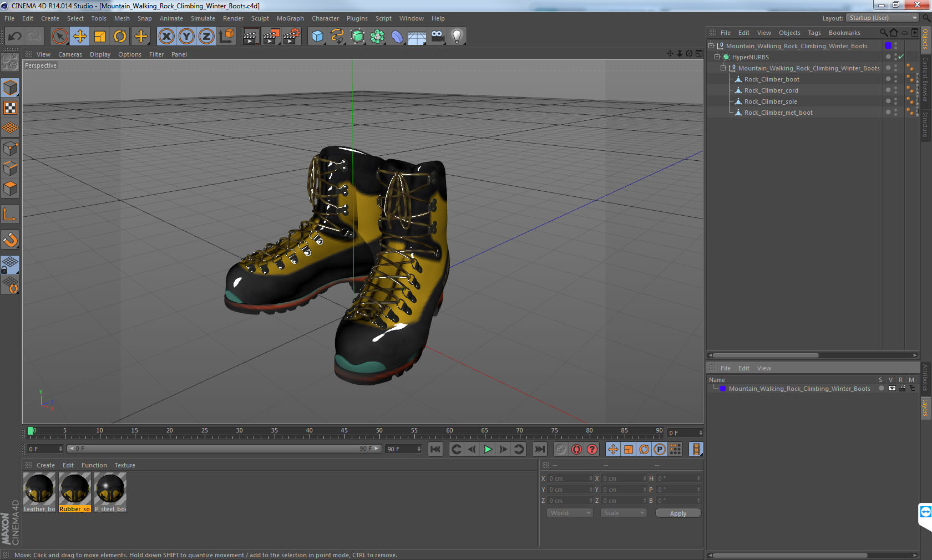Image resolution: width=932 pixels, height=560 pixels.
Task: Toggle visibility dots for Rock_Climber_boot
Action: pos(895,79)
